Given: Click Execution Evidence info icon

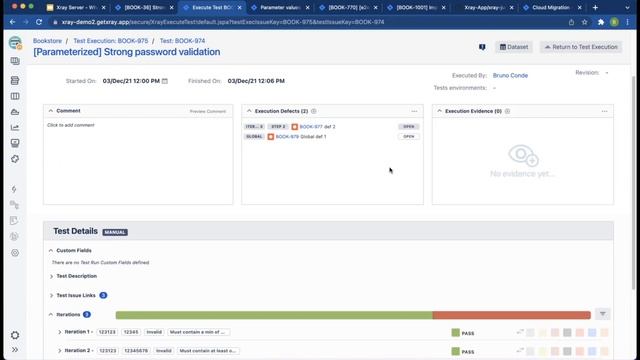Looking at the screenshot, I should (x=507, y=111).
